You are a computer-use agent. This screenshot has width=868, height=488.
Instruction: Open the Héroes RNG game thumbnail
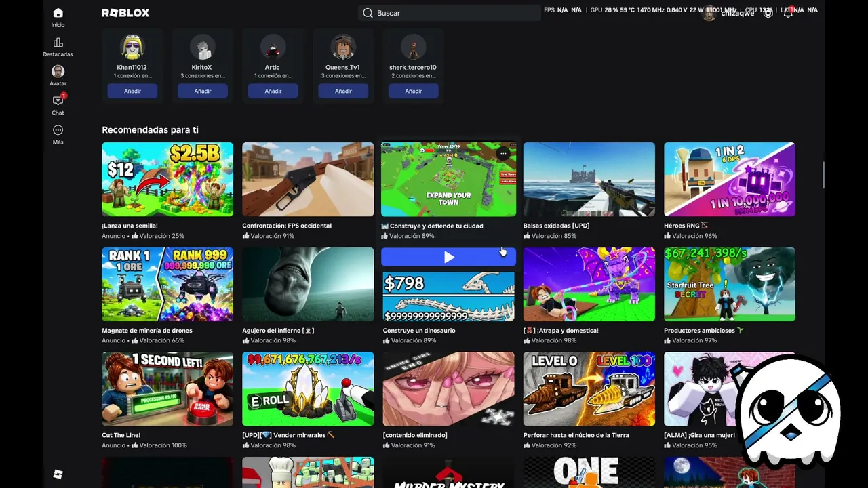(730, 179)
